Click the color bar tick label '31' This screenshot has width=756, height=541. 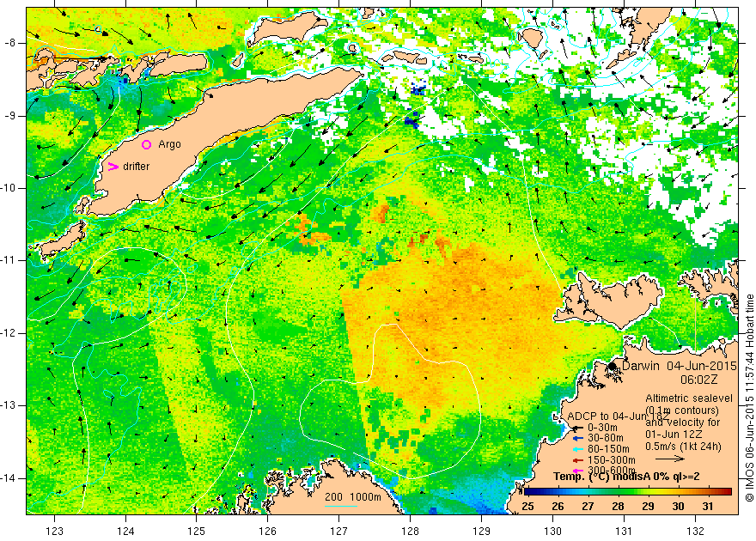pos(708,507)
